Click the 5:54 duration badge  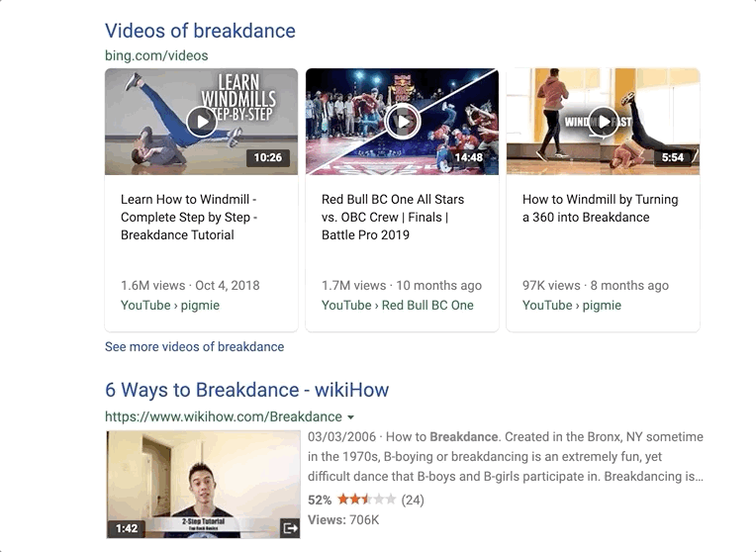pyautogui.click(x=673, y=157)
